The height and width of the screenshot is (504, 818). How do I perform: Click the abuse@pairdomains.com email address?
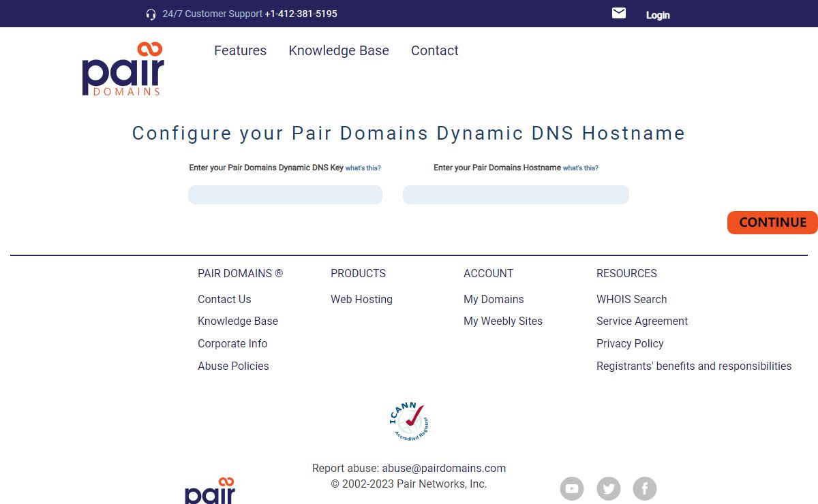click(444, 468)
